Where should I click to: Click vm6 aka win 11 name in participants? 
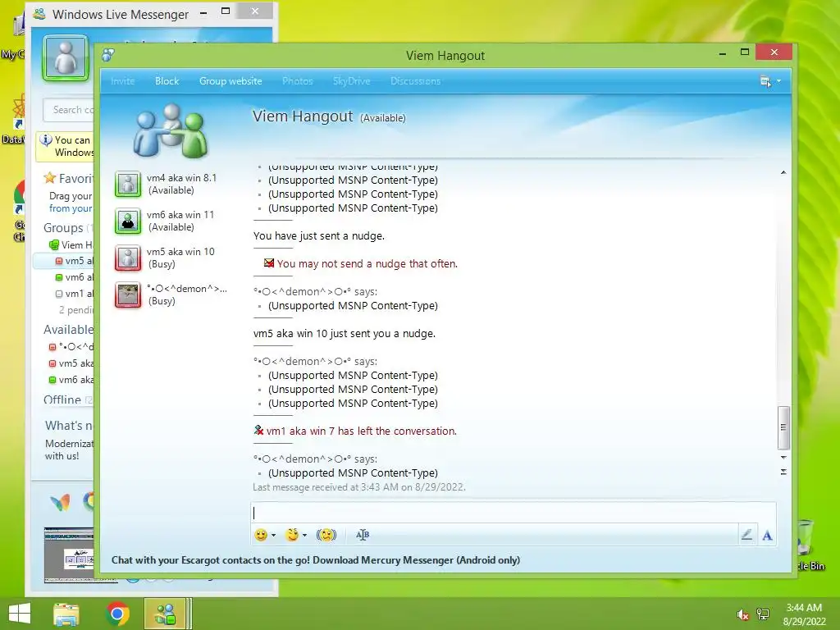(x=180, y=215)
